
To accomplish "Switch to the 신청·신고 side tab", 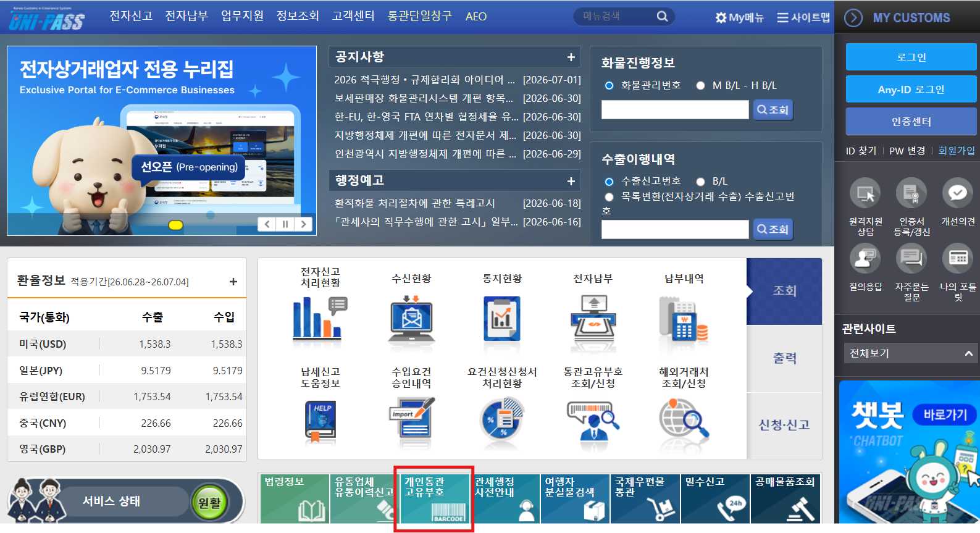I will tap(784, 425).
